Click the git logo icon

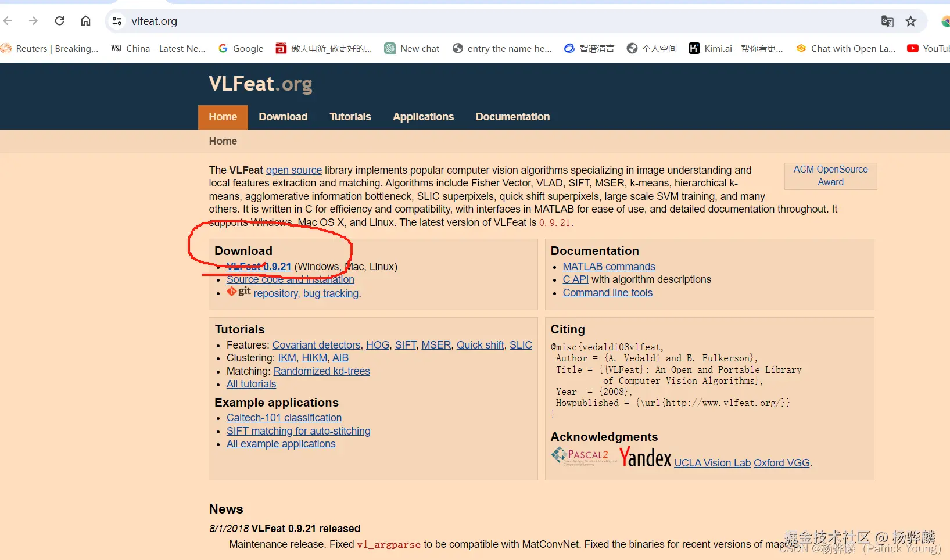click(x=239, y=291)
